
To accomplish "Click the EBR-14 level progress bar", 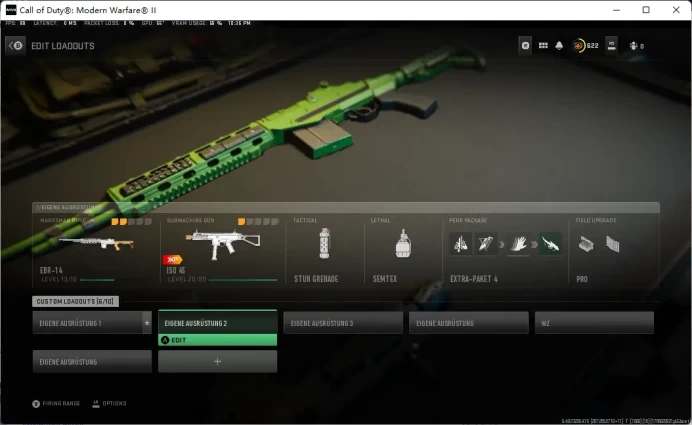I will (116, 280).
